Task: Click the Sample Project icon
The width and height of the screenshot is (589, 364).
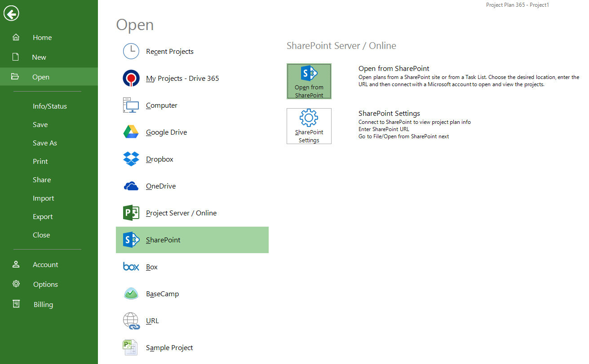Action: coord(130,347)
